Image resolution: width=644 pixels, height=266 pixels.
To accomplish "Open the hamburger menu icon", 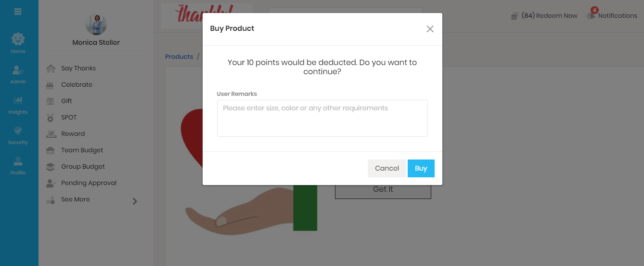I will pos(18,12).
